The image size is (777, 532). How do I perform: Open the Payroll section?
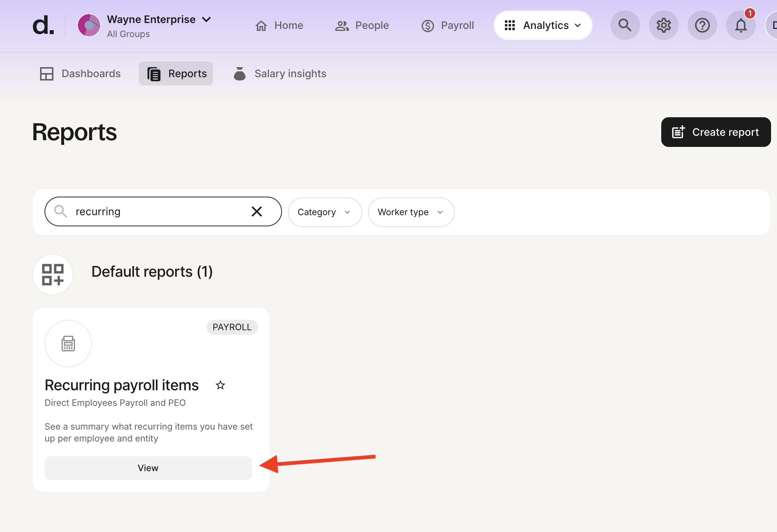(447, 25)
